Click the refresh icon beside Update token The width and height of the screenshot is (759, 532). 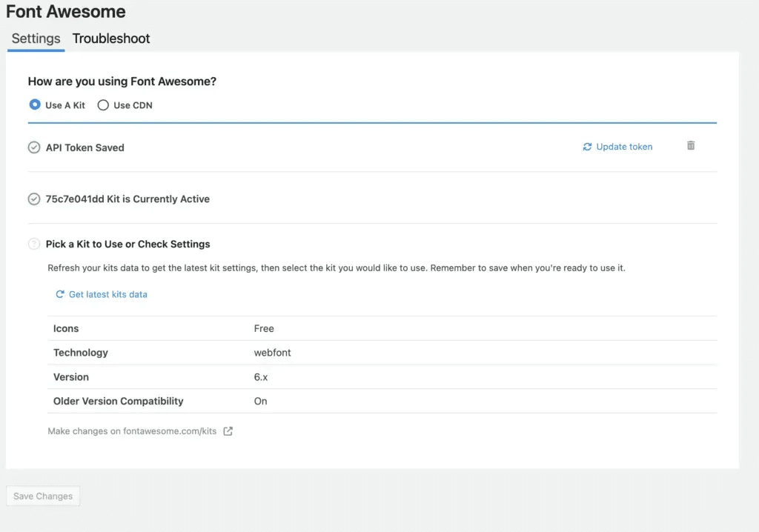[x=587, y=147]
